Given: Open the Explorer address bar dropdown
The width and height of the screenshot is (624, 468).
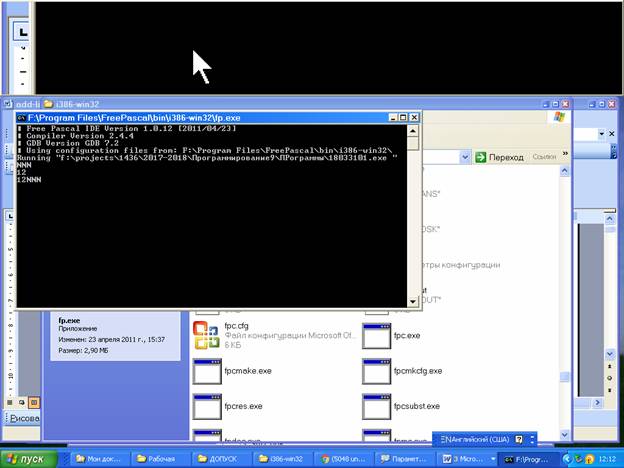Looking at the screenshot, I should click(465, 157).
